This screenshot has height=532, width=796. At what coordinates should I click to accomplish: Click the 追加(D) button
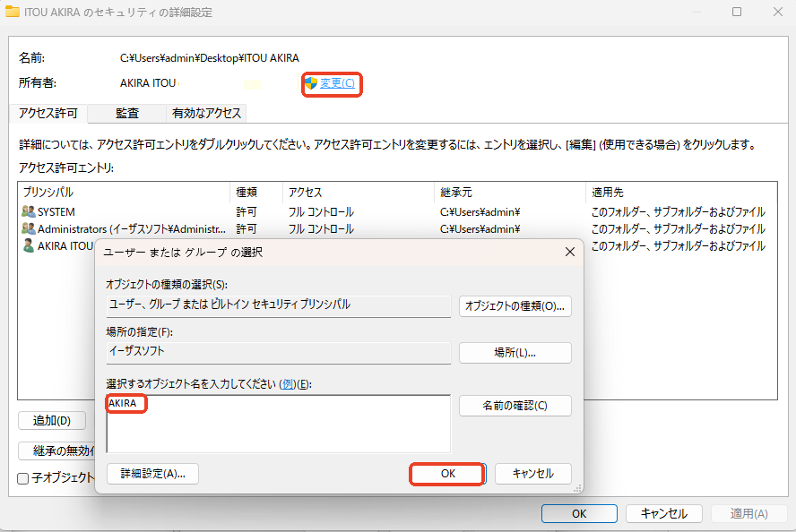coord(51,422)
